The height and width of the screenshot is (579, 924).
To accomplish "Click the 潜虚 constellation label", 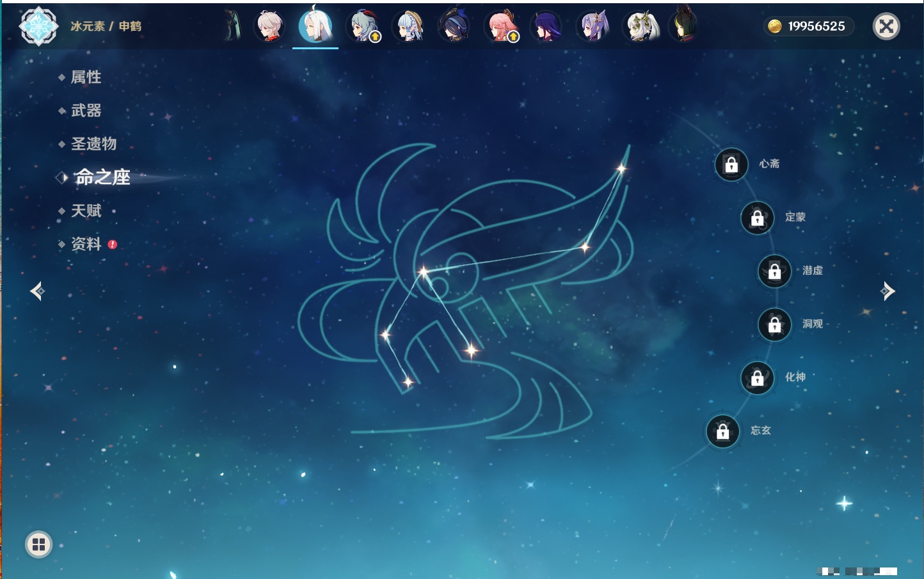I will tap(813, 270).
